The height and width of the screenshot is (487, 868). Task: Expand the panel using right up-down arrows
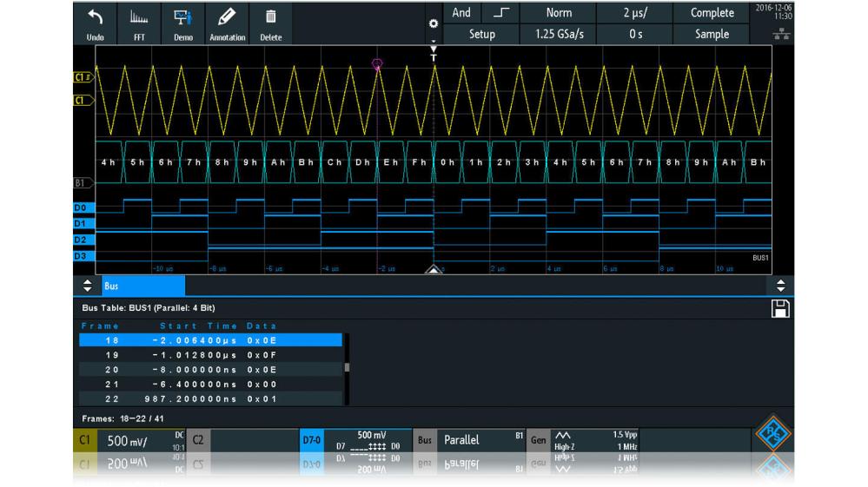(780, 285)
